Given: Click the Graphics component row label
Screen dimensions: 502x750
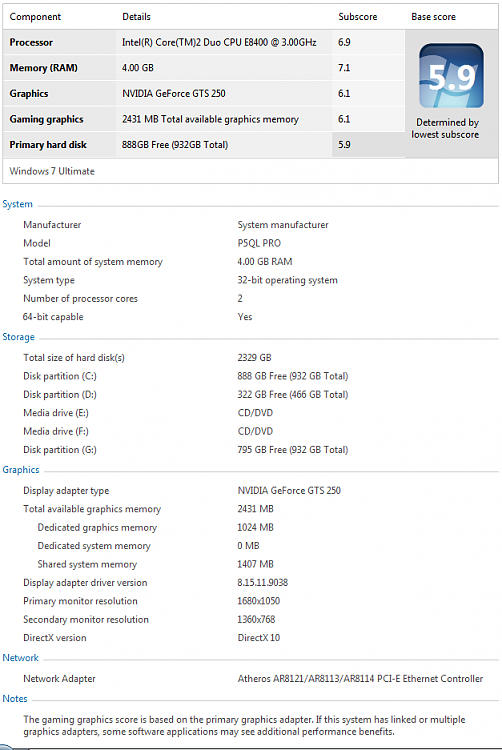Looking at the screenshot, I should [x=29, y=93].
